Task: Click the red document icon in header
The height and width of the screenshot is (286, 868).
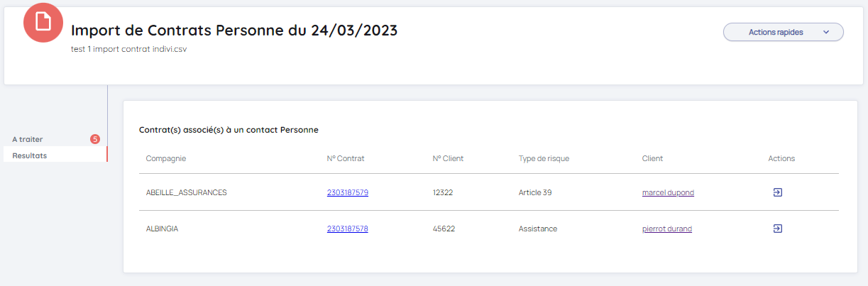Action: tap(43, 22)
